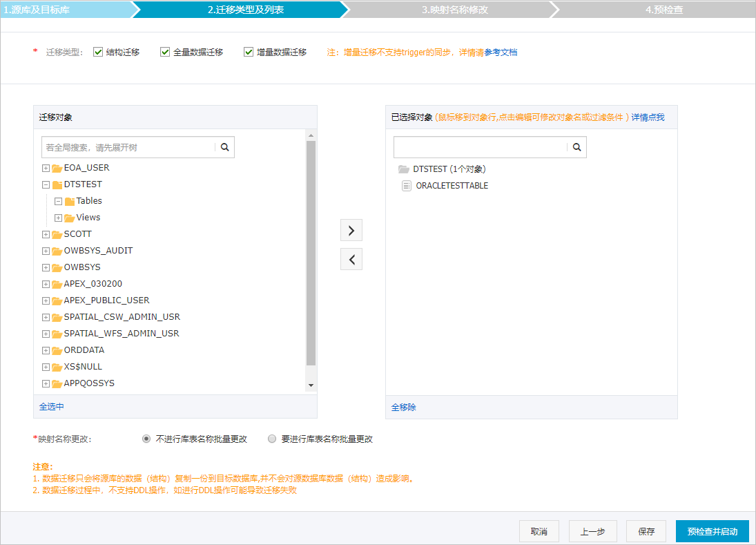Click the ORACLETESTTABLE table icon
Screen dimensions: 756x545
[407, 186]
